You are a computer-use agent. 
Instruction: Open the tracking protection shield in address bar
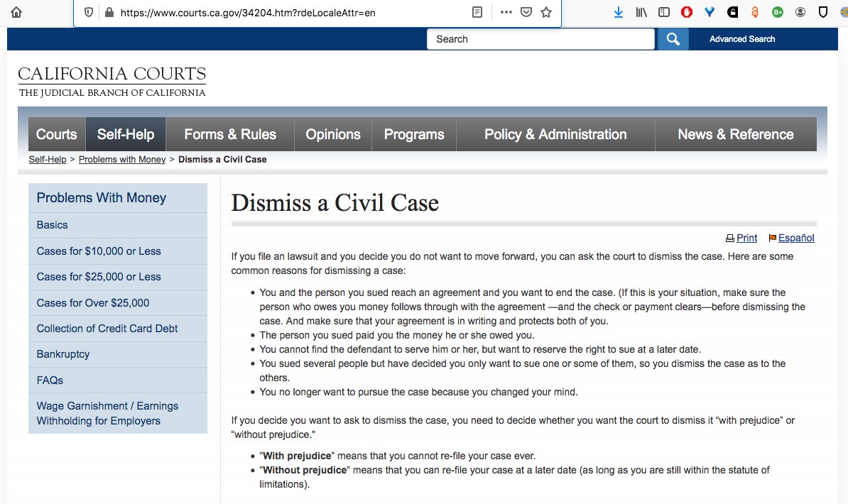(89, 13)
